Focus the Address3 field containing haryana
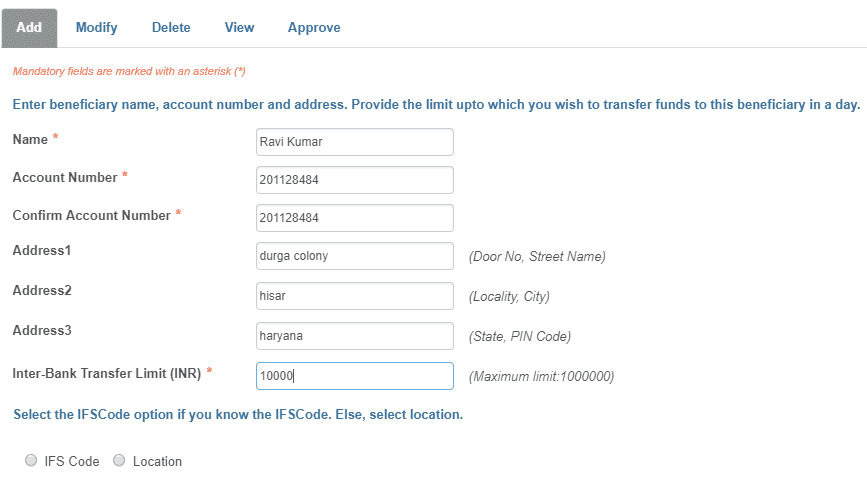Viewport: 867px width, 478px height. (x=354, y=336)
